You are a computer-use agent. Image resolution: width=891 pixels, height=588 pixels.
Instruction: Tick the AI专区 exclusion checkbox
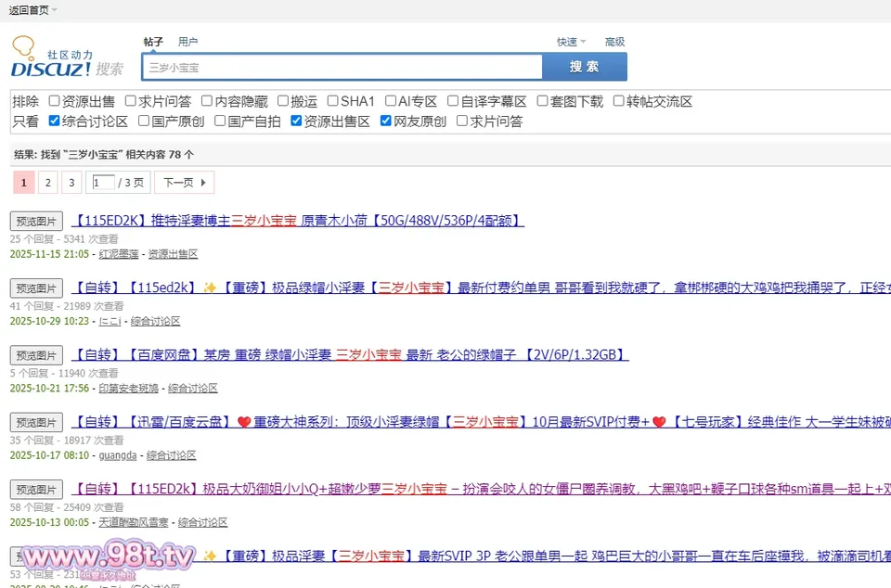coord(391,101)
